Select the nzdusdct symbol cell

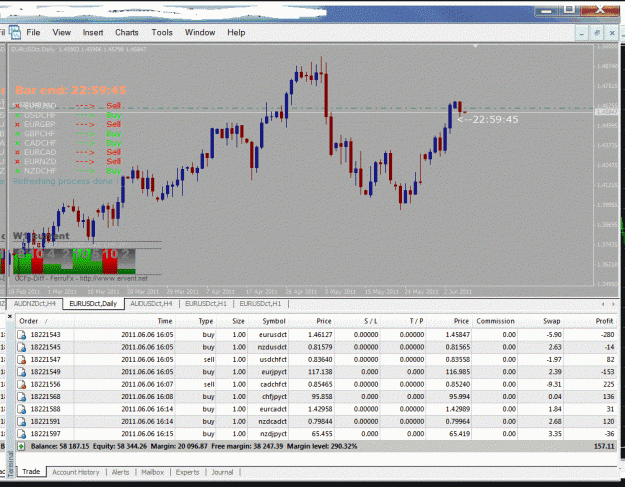(272, 347)
